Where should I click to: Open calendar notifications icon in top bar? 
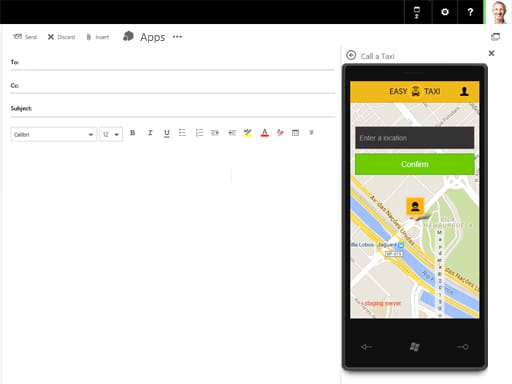click(417, 12)
